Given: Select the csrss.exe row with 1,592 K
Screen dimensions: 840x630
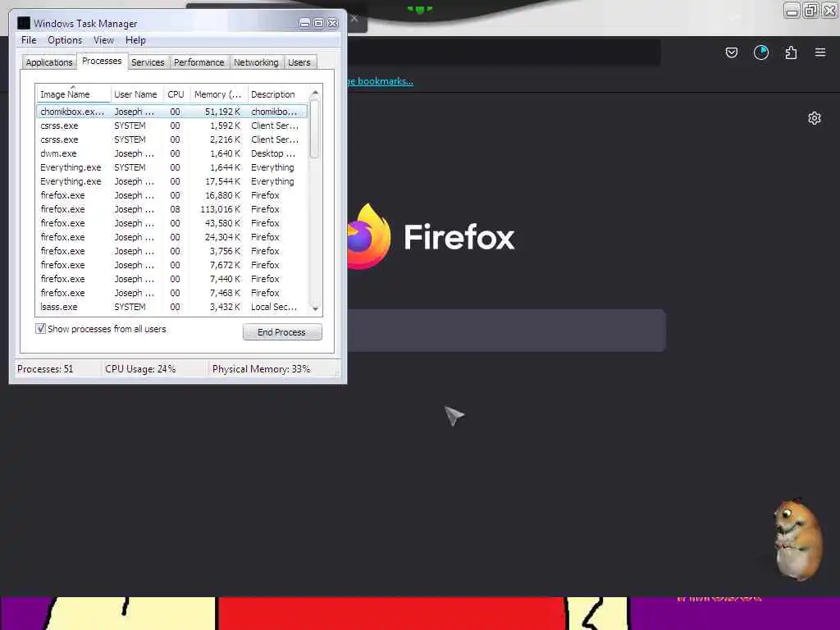Looking at the screenshot, I should click(x=172, y=126).
